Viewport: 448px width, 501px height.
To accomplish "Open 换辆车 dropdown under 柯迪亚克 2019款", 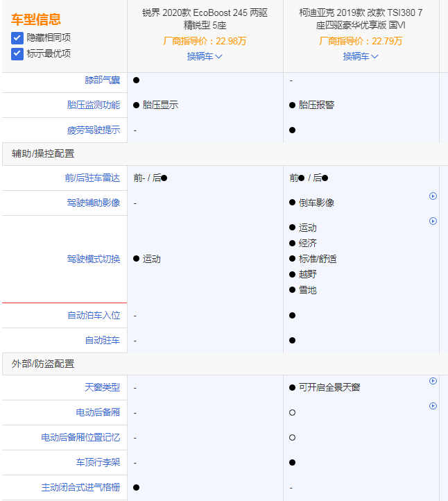I will pos(361,56).
